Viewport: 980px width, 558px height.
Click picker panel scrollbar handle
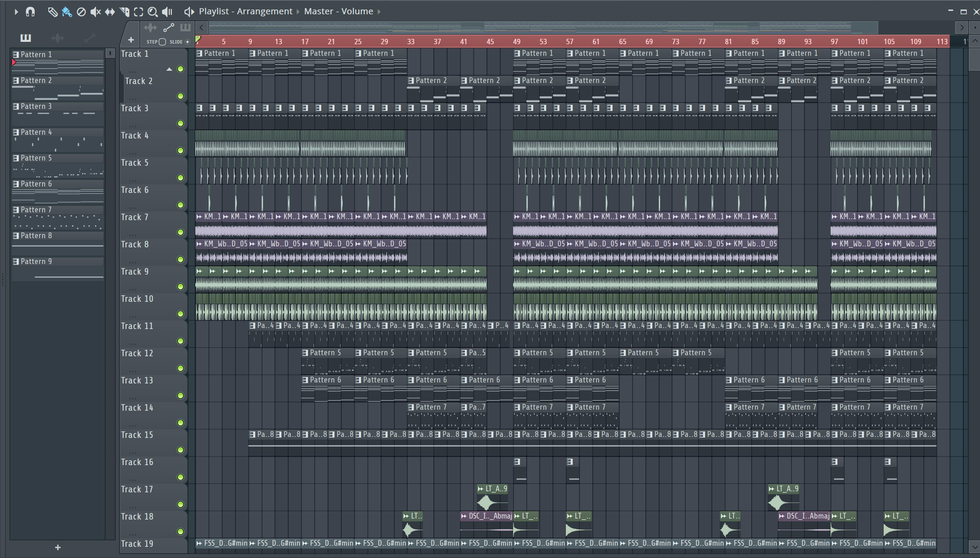(110, 53)
